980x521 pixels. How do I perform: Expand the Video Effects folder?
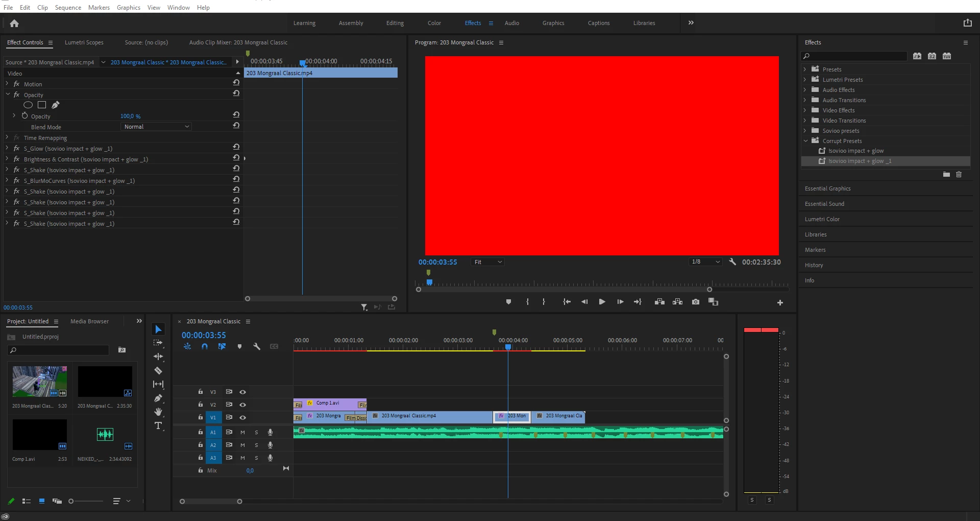pos(805,110)
